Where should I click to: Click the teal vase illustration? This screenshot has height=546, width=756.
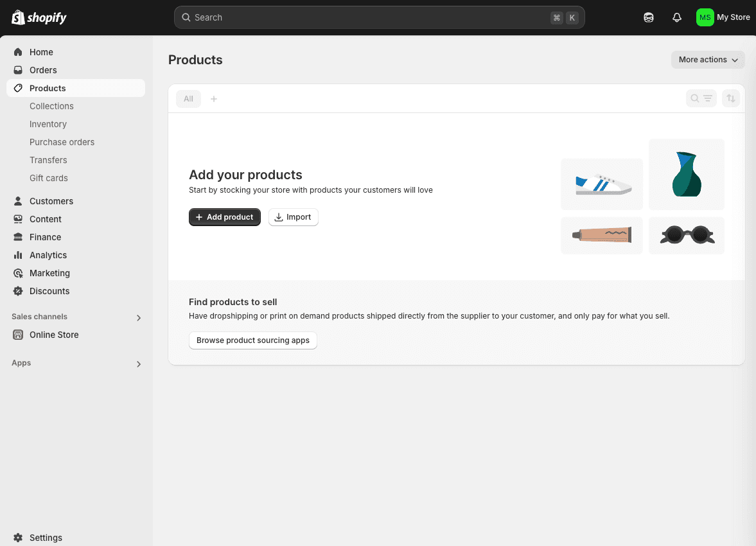click(687, 174)
